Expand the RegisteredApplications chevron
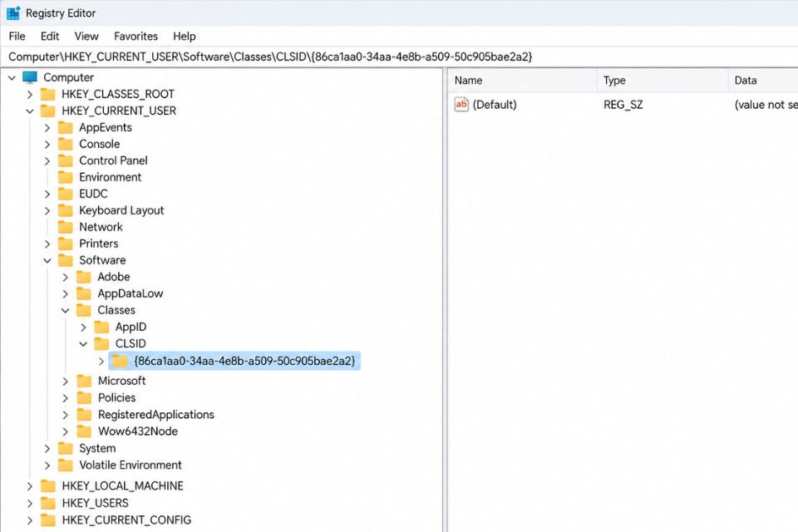Image resolution: width=798 pixels, height=532 pixels. click(65, 415)
